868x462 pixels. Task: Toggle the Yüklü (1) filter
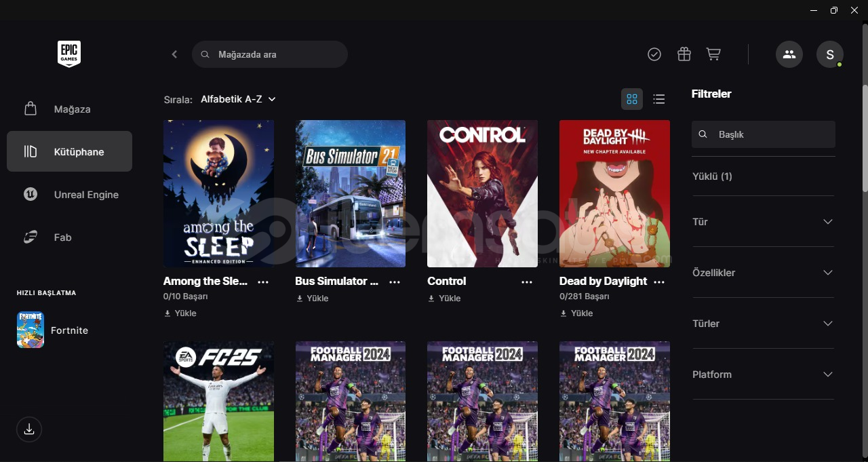pyautogui.click(x=712, y=176)
